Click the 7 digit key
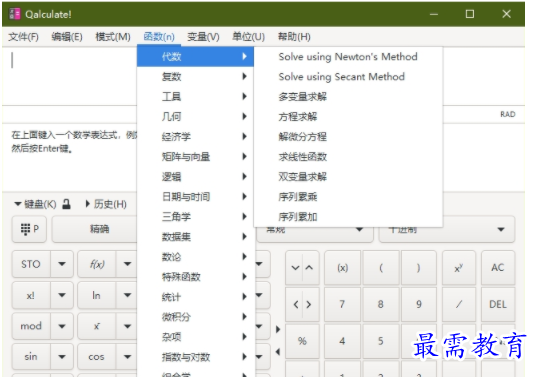535x377 pixels. (x=343, y=304)
